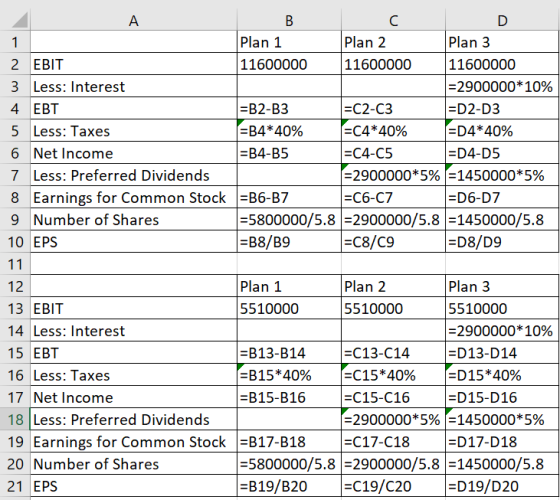Image resolution: width=560 pixels, height=500 pixels.
Task: Click cell B6 formula =B4-B5
Action: (x=289, y=153)
